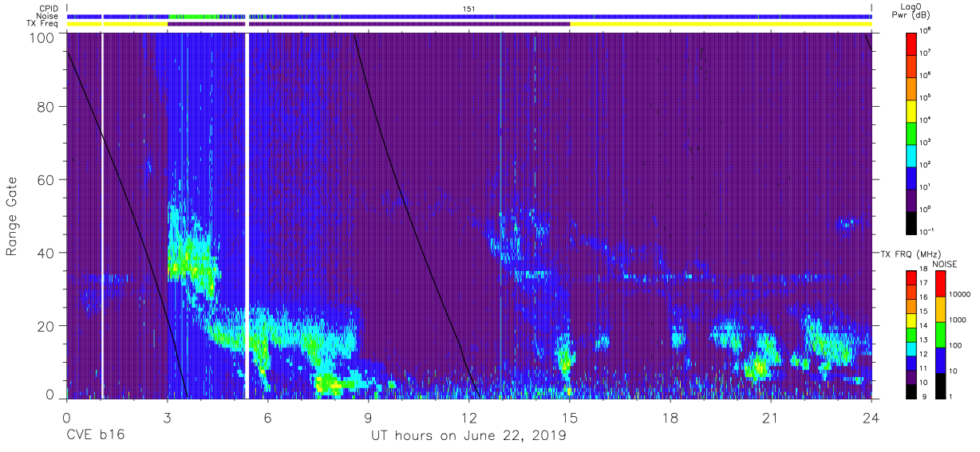Click the red segment of the TX FRQ color bar
The image size is (980, 452).
click(x=911, y=277)
